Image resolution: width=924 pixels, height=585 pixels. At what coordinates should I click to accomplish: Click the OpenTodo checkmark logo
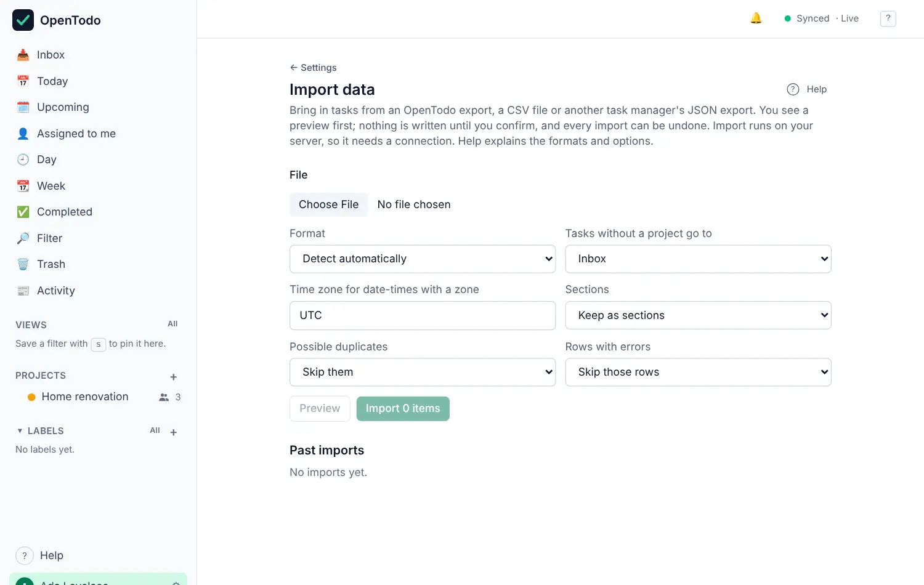tap(23, 20)
